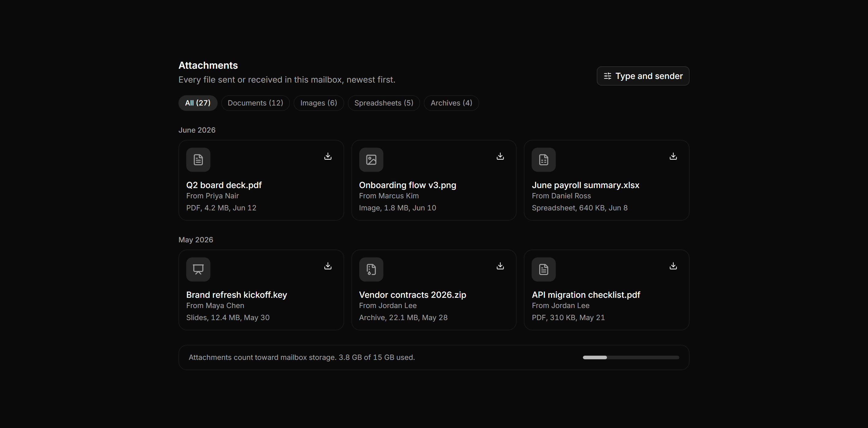The width and height of the screenshot is (868, 428).
Task: Download API migration checklist.pdf
Action: coord(673,266)
